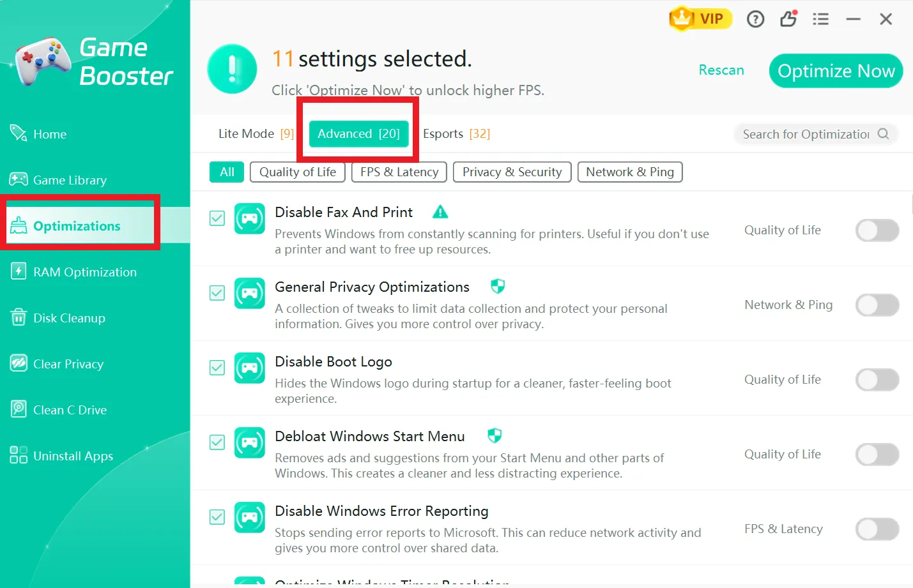Click the gamepad icon for Debloat Windows Start Menu

(250, 443)
